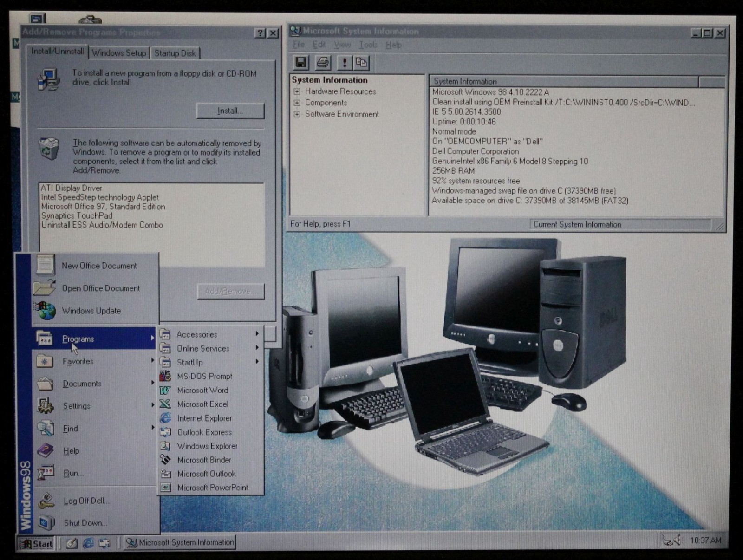The height and width of the screenshot is (560, 743).
Task: Expand Favorites in Start menu
Action: 95,361
